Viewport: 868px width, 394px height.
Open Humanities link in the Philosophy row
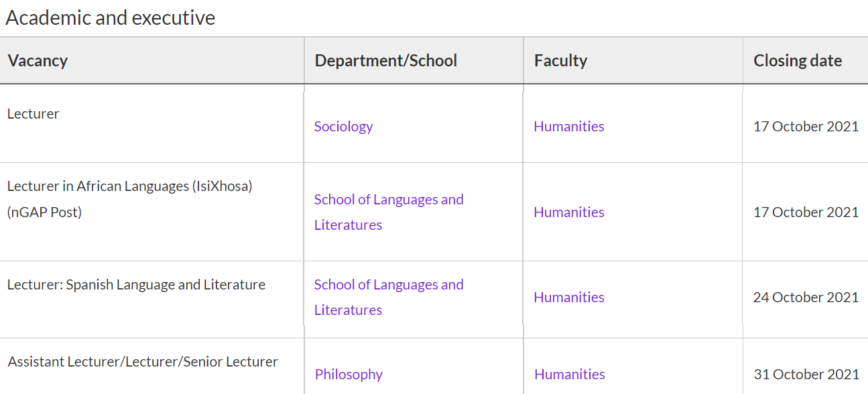pyautogui.click(x=569, y=374)
